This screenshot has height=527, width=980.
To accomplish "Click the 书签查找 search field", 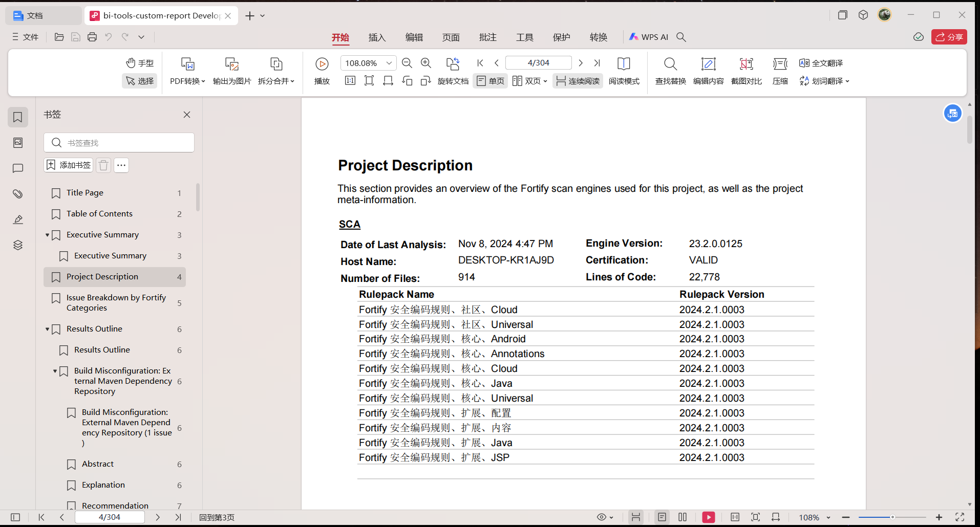I will (119, 143).
